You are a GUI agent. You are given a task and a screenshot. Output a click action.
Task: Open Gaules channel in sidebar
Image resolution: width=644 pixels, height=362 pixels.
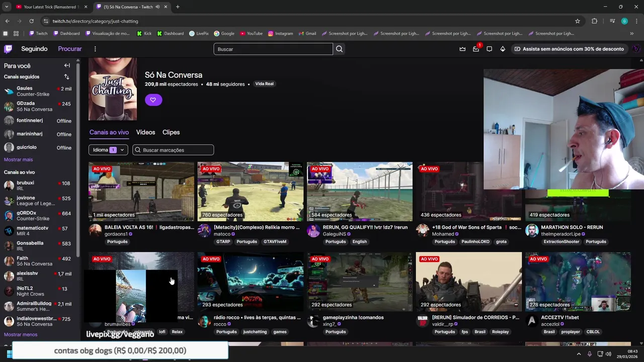pyautogui.click(x=39, y=91)
